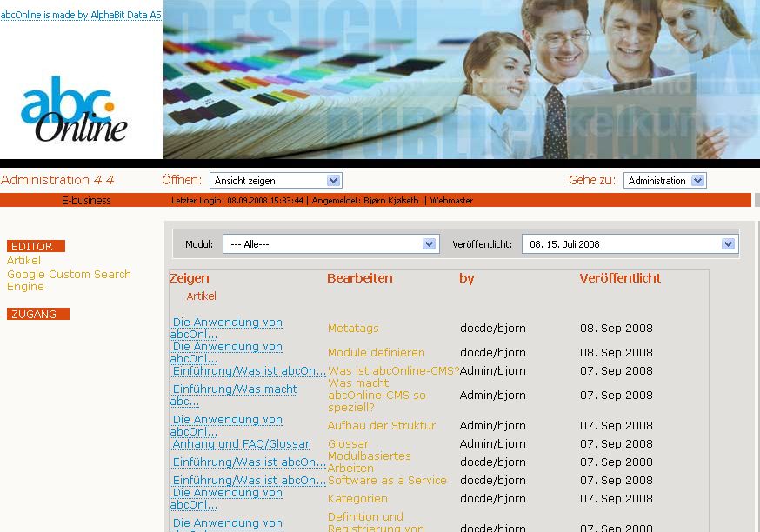Image resolution: width=760 pixels, height=532 pixels.
Task: Select the E-business tab
Action: (86, 200)
